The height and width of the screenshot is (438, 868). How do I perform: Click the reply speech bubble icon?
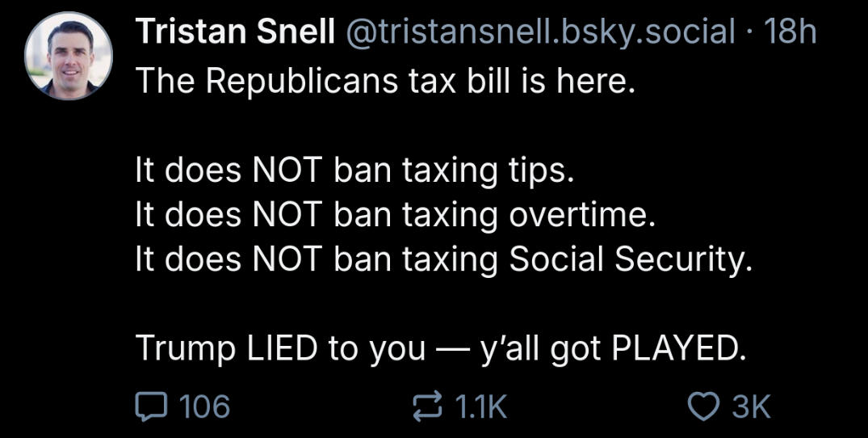click(150, 406)
